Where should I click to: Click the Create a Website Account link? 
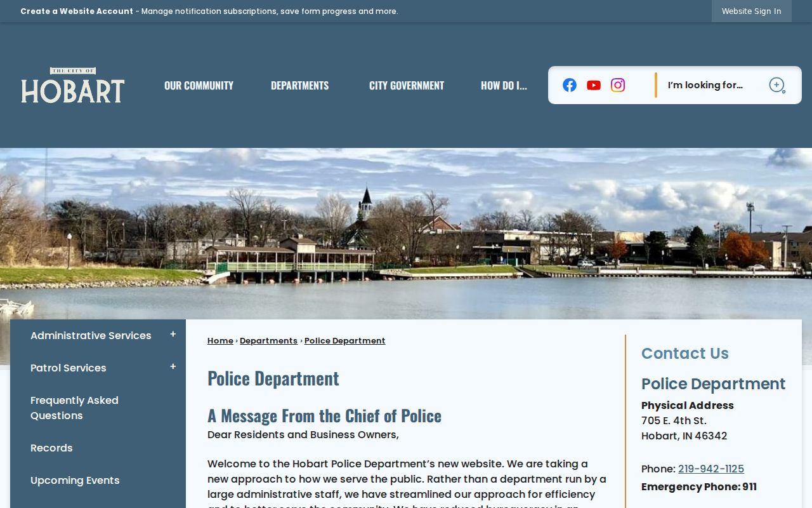pos(77,11)
